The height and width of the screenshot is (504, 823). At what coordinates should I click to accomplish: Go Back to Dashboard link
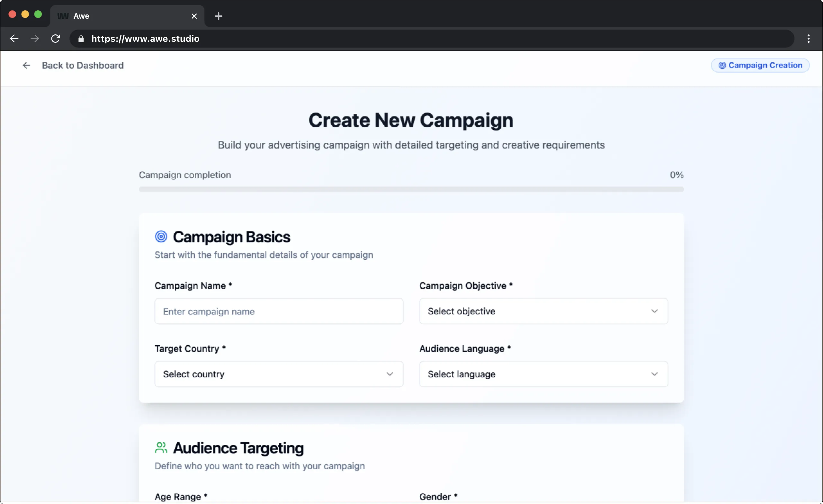[83, 66]
